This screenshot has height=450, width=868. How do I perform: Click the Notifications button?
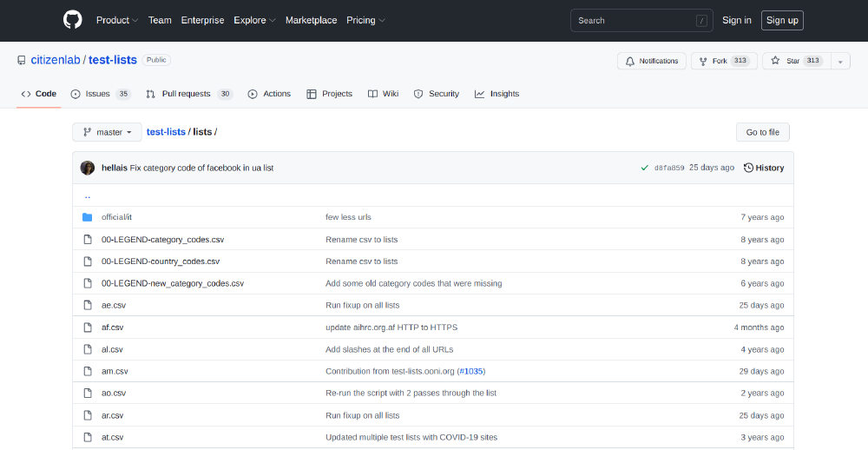point(652,61)
